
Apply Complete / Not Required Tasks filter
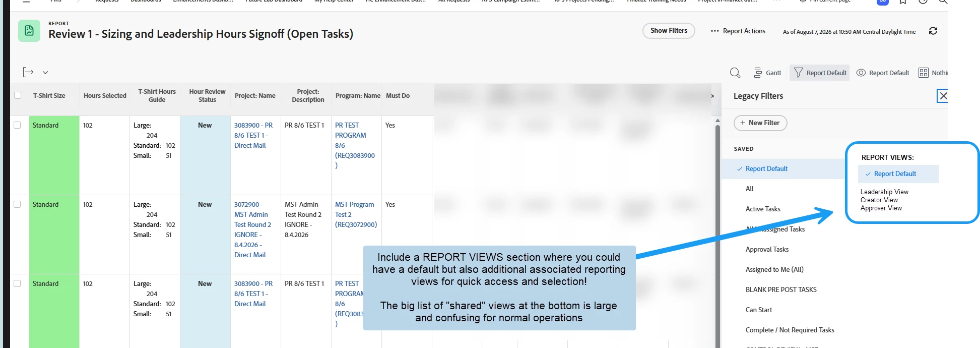pos(790,330)
